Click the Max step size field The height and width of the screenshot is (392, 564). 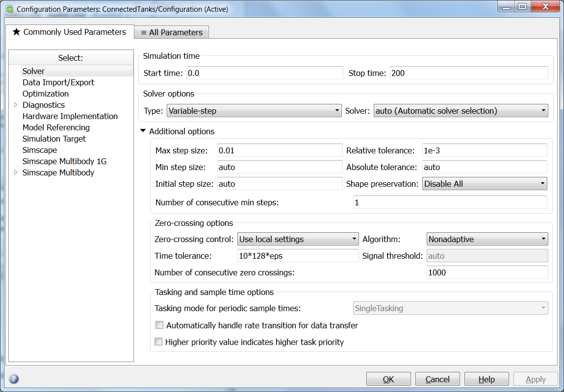tap(280, 150)
